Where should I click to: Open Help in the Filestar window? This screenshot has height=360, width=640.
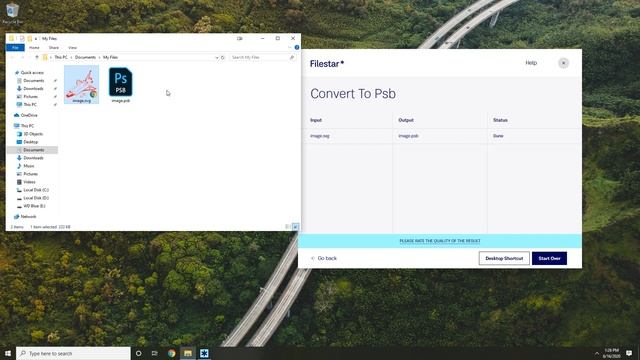531,63
